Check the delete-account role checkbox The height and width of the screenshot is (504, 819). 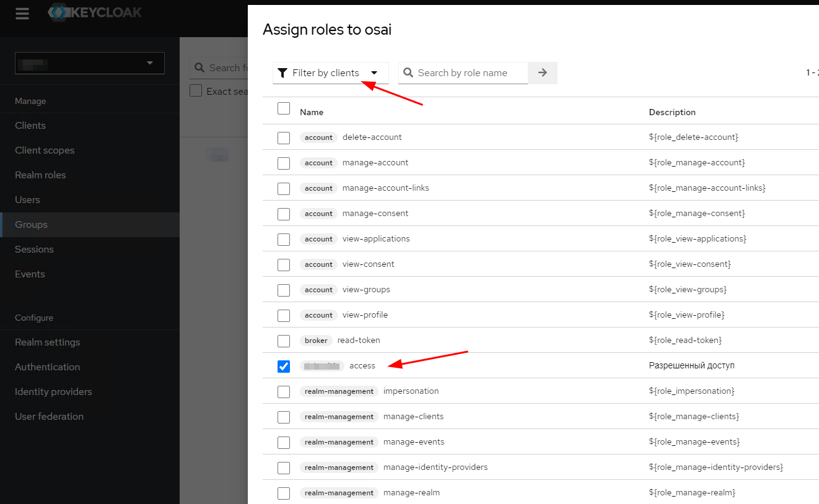(284, 137)
